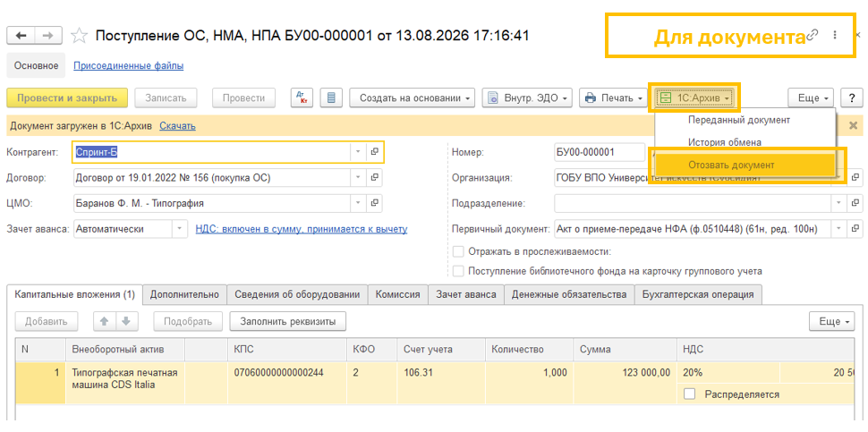Open the document structure list icon
This screenshot has height=432, width=868.
click(332, 97)
